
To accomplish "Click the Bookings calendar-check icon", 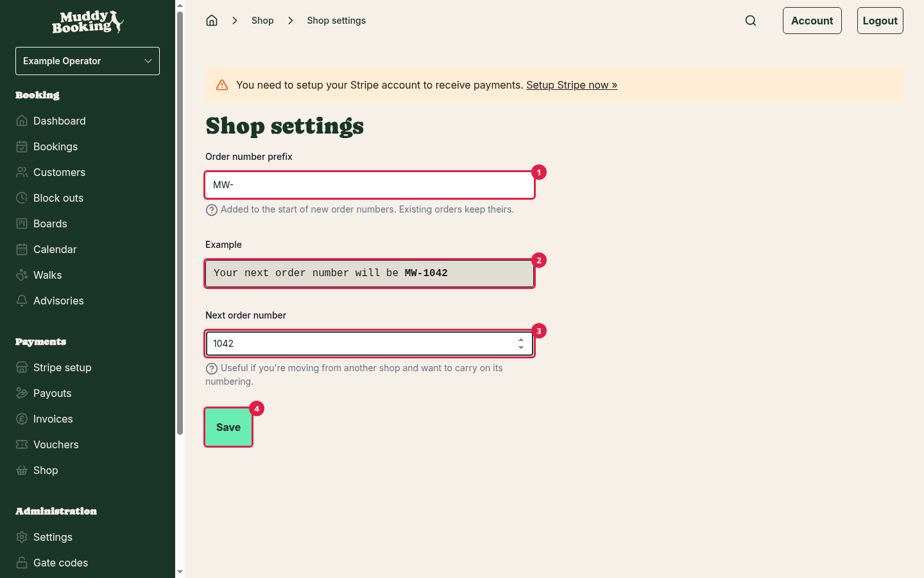I will click(22, 146).
